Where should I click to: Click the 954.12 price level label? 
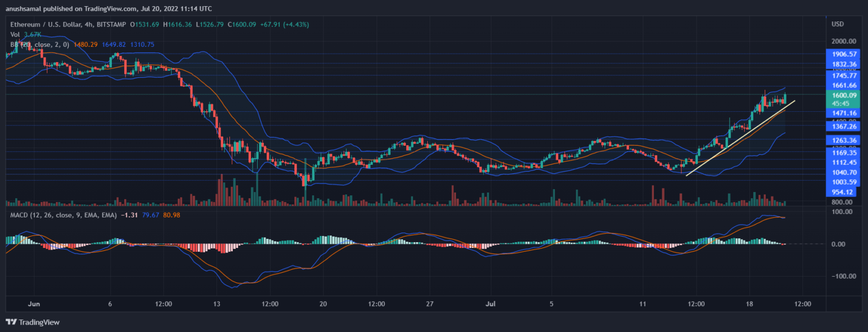(841, 192)
